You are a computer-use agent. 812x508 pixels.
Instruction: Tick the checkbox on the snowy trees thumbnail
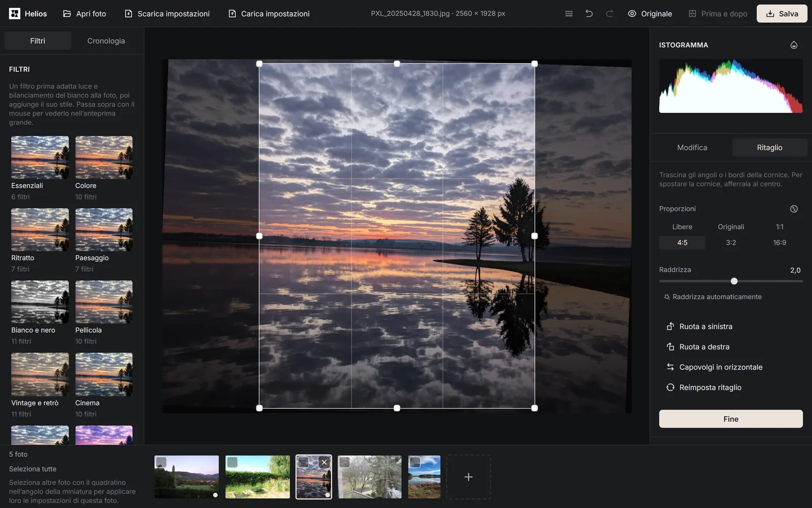point(345,462)
